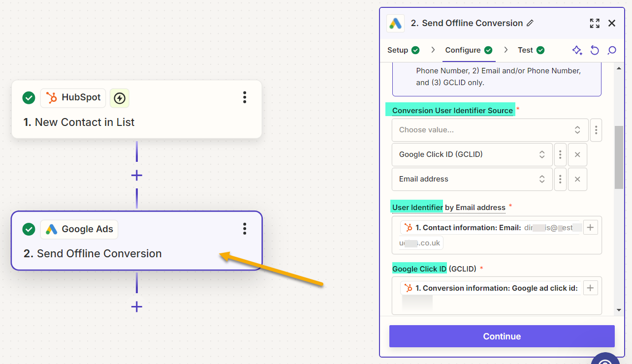Open options menu beside Google Click ID row

coord(560,154)
